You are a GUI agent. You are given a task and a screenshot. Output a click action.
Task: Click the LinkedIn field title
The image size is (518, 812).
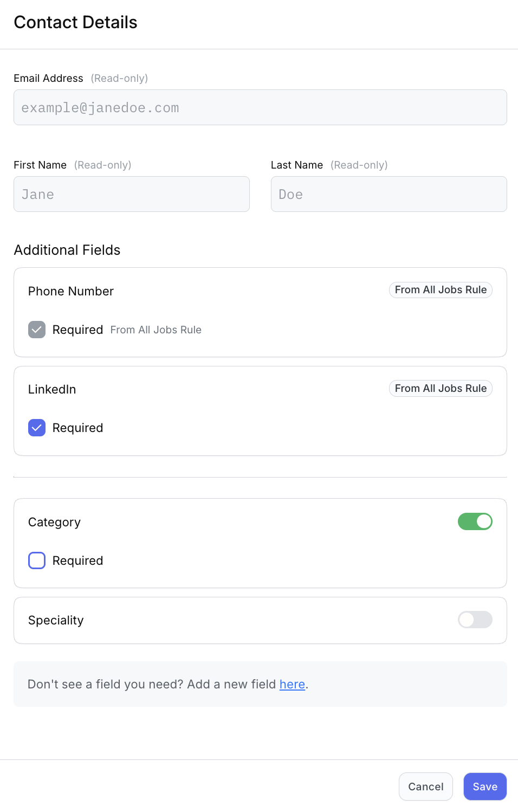pyautogui.click(x=52, y=389)
